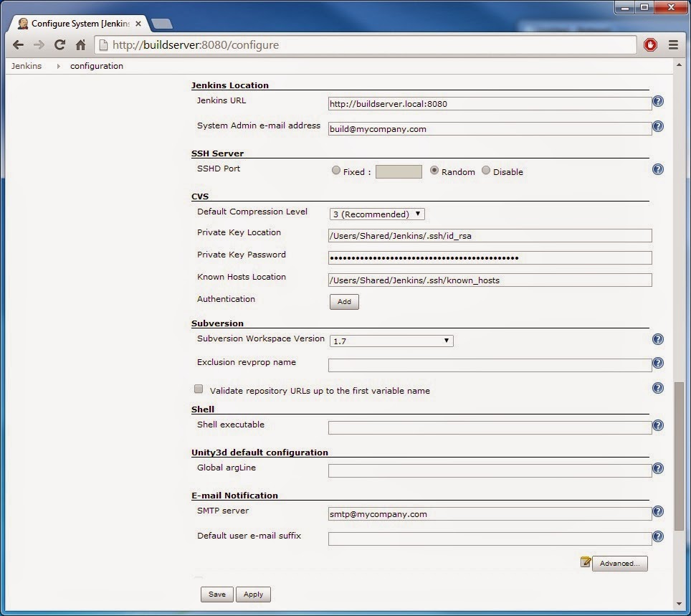Click SMTP server input field
The image size is (691, 616).
(490, 513)
